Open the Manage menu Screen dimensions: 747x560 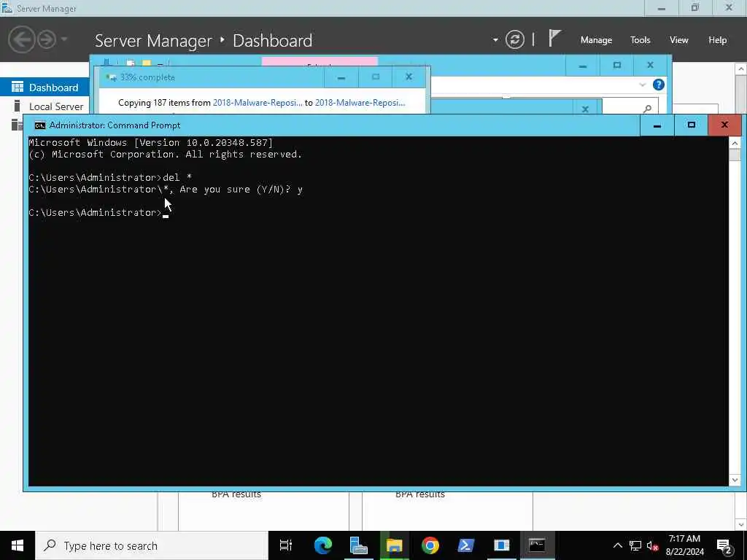[596, 40]
